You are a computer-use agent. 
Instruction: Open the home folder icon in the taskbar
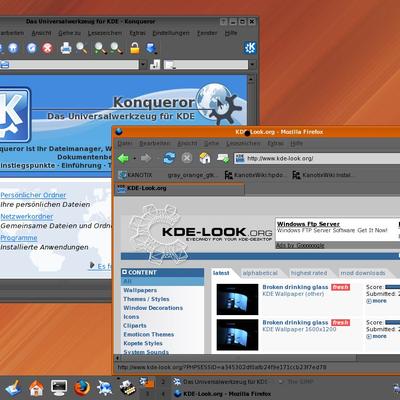point(36,388)
